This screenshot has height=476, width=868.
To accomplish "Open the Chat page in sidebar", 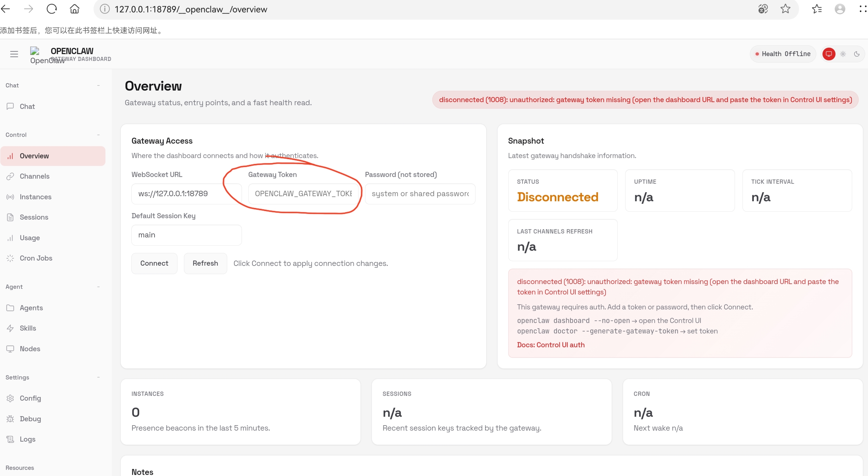I will click(27, 107).
